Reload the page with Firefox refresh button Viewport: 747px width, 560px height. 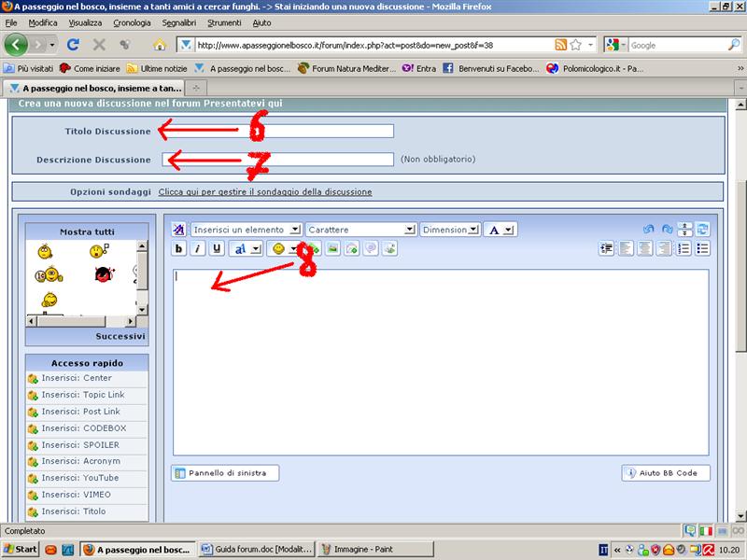73,44
